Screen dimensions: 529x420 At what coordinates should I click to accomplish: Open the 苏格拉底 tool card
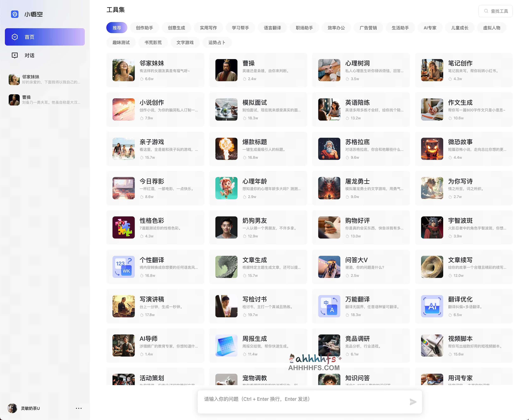coord(361,149)
